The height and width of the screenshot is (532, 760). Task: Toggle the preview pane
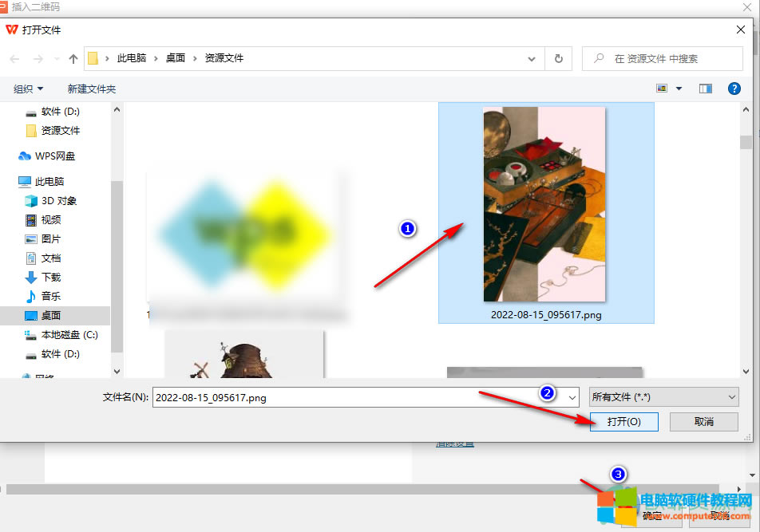705,89
